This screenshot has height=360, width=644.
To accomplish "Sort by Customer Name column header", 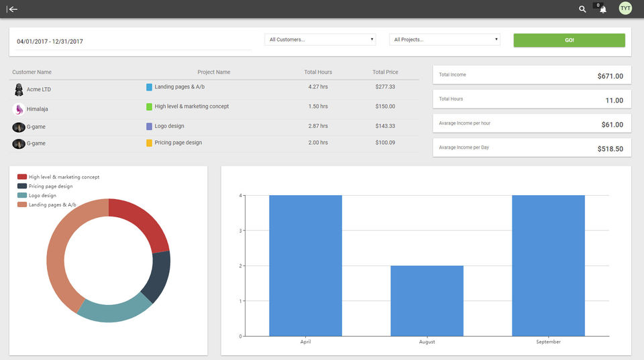I will (x=32, y=72).
